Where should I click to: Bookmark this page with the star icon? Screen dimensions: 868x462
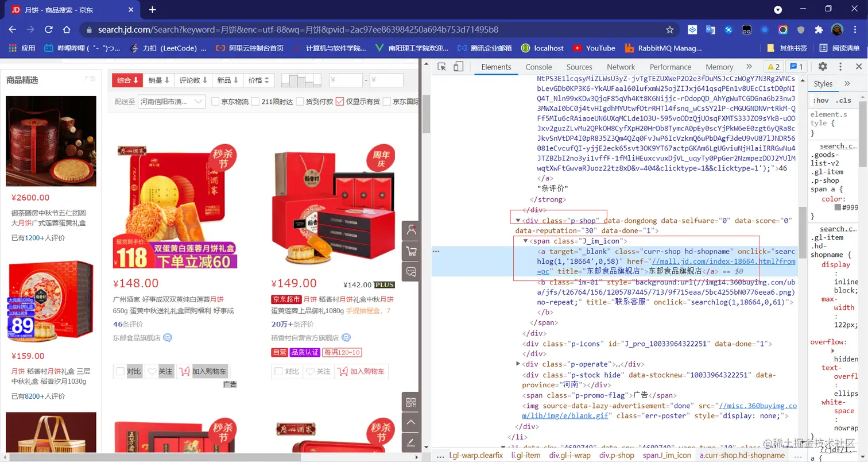[669, 29]
